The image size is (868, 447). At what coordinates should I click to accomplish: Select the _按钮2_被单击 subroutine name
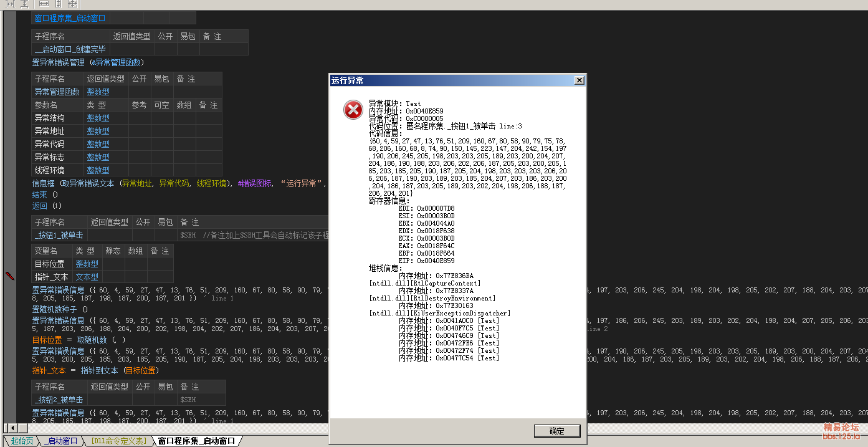point(60,400)
